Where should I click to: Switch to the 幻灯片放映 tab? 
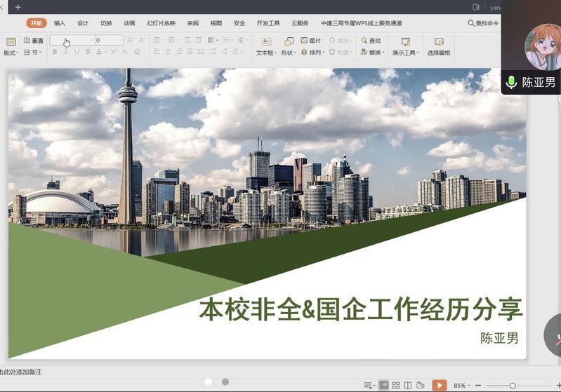[x=161, y=23]
